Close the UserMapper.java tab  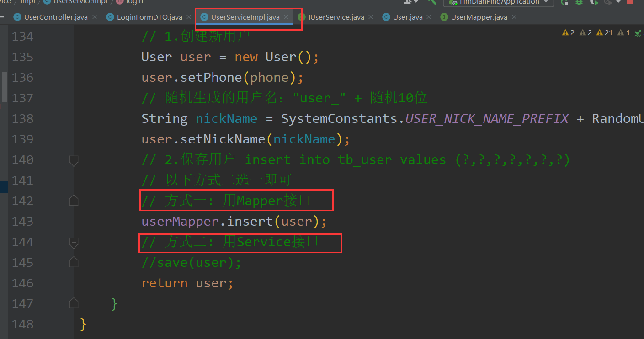(x=514, y=17)
